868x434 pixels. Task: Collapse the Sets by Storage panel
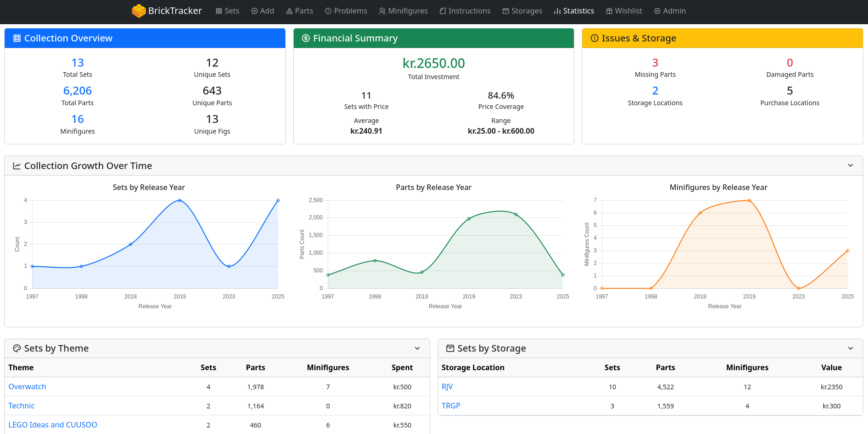[850, 348]
